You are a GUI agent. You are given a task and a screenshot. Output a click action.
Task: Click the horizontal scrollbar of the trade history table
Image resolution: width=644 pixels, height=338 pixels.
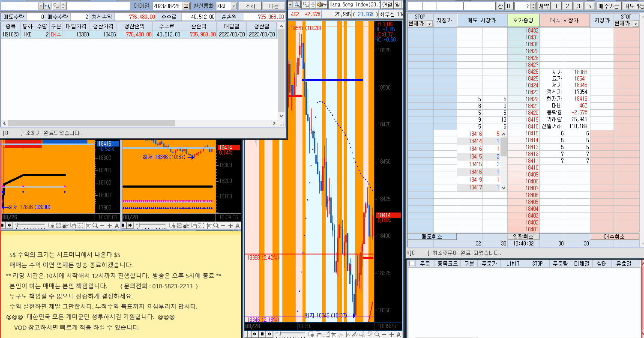point(139,123)
